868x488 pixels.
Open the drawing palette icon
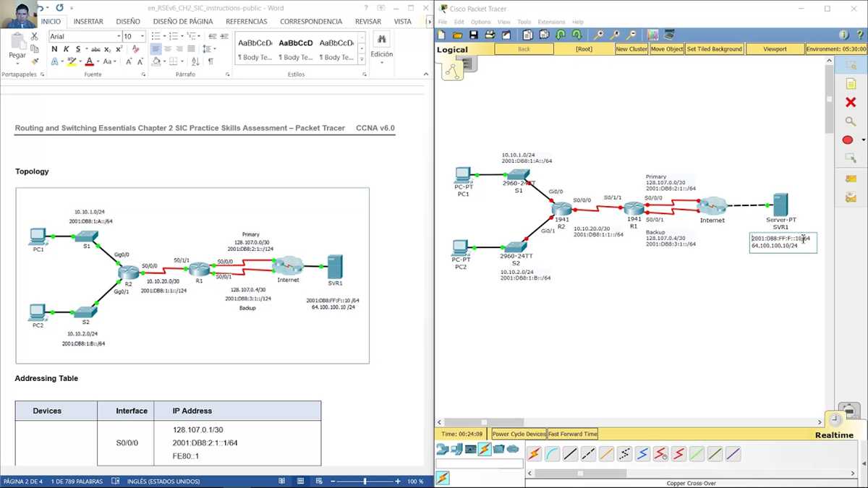[x=652, y=35]
